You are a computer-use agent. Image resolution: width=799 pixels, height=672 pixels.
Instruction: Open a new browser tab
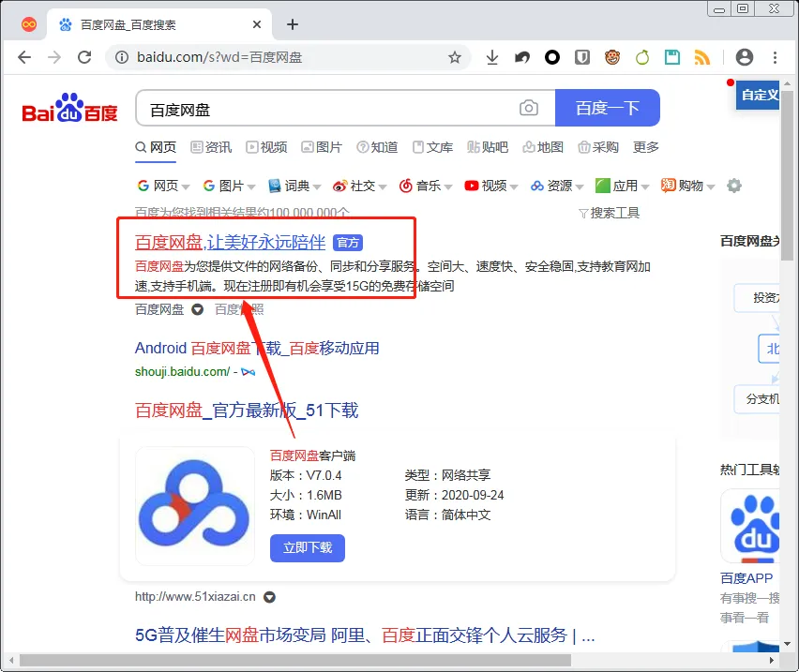pyautogui.click(x=293, y=24)
